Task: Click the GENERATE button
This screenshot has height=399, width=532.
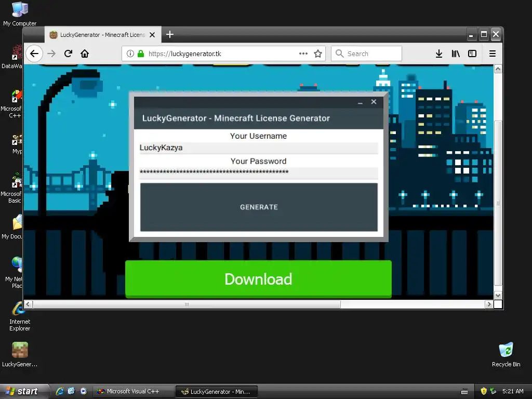Action: (x=259, y=207)
